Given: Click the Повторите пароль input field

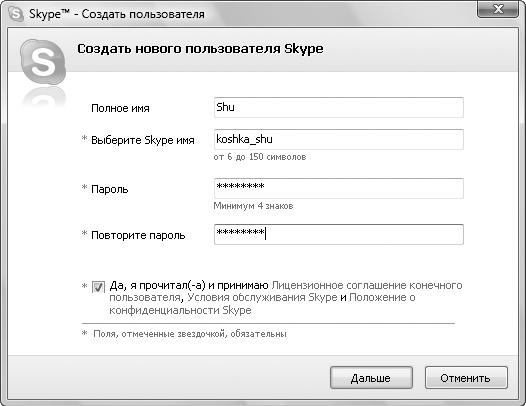Looking at the screenshot, I should pos(339,234).
